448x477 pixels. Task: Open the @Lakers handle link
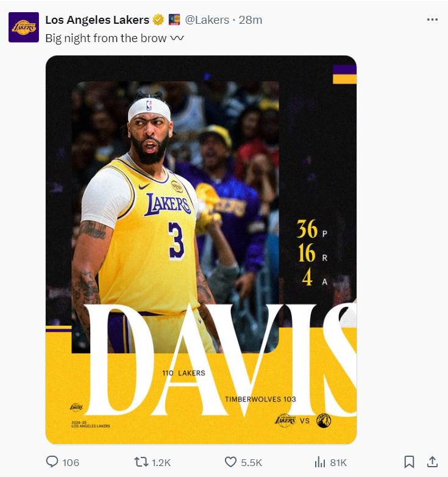tap(207, 20)
